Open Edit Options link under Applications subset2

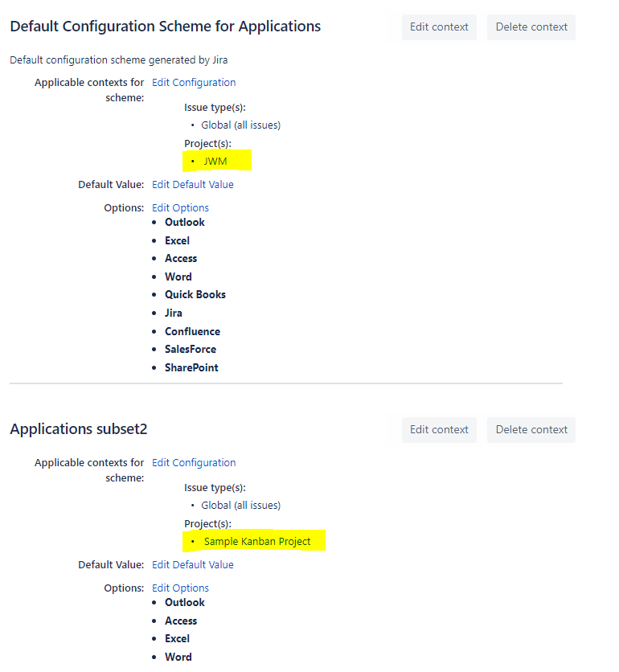coord(180,588)
